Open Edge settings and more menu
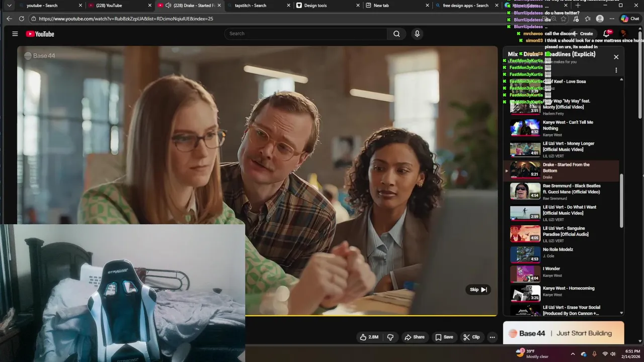644x362 pixels. point(613,19)
